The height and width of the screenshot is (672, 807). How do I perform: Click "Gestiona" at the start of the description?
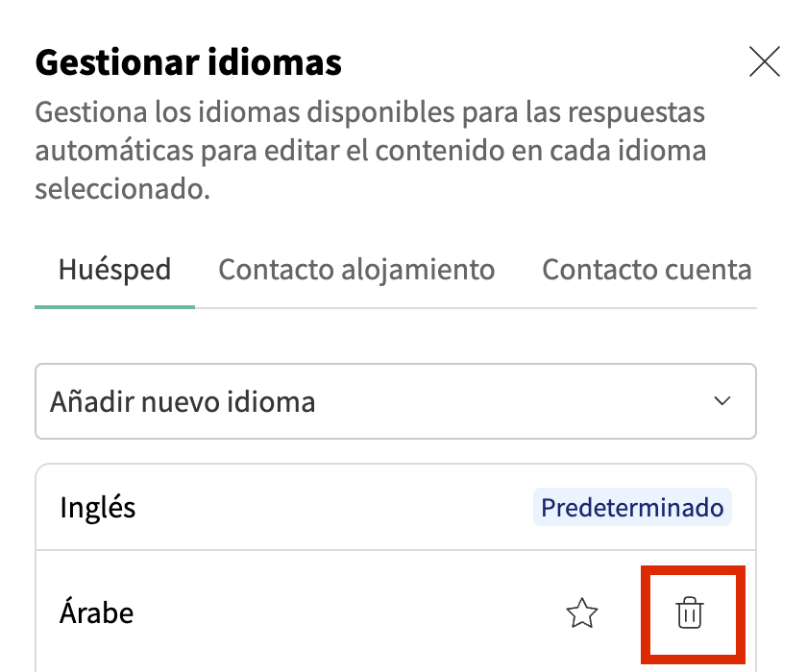(81, 112)
